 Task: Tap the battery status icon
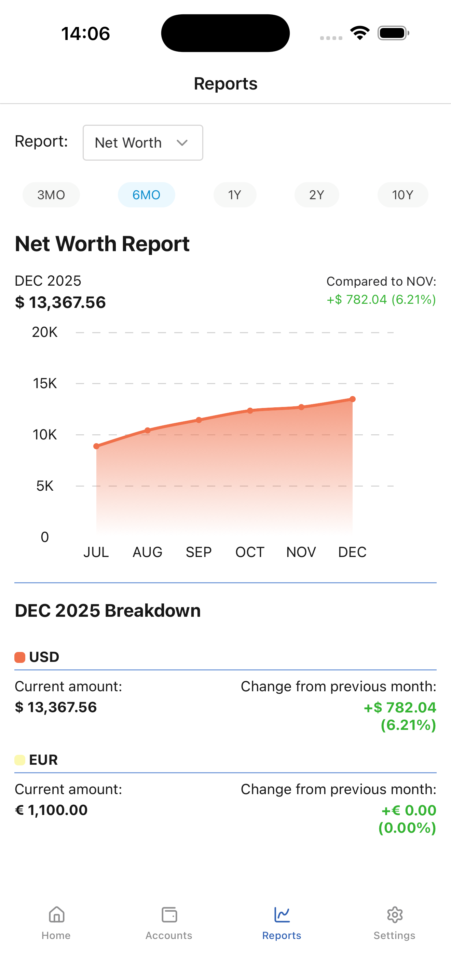tap(393, 33)
